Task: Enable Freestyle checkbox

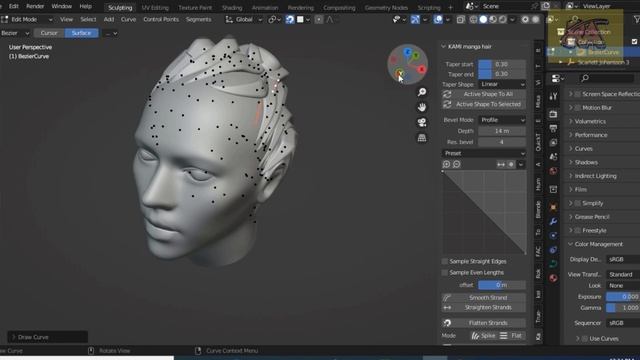Action: [x=578, y=231]
